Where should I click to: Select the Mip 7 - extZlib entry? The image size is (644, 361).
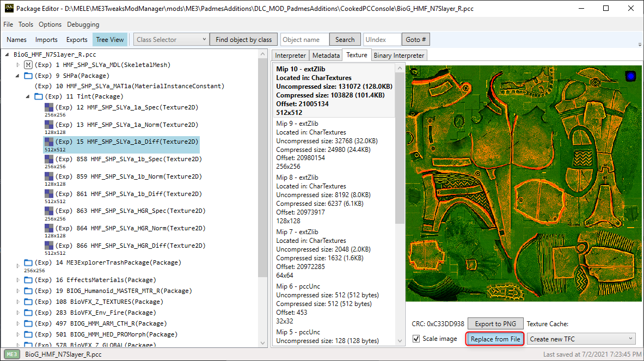tap(334, 253)
